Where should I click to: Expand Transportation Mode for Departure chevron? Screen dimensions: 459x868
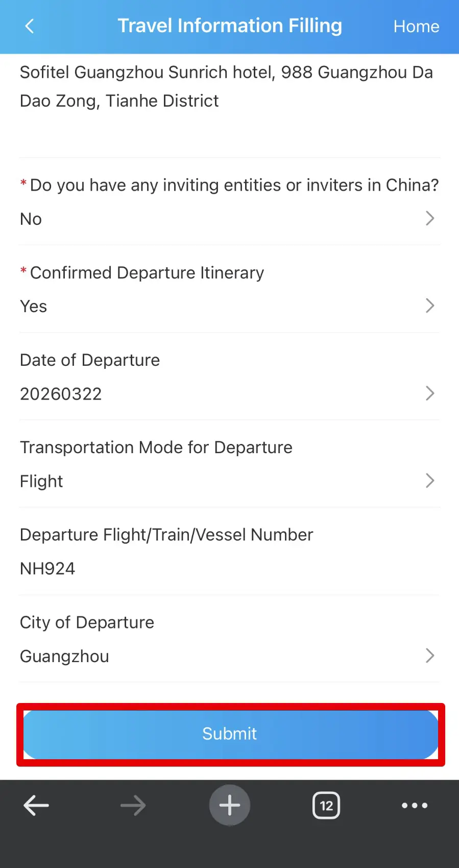430,481
